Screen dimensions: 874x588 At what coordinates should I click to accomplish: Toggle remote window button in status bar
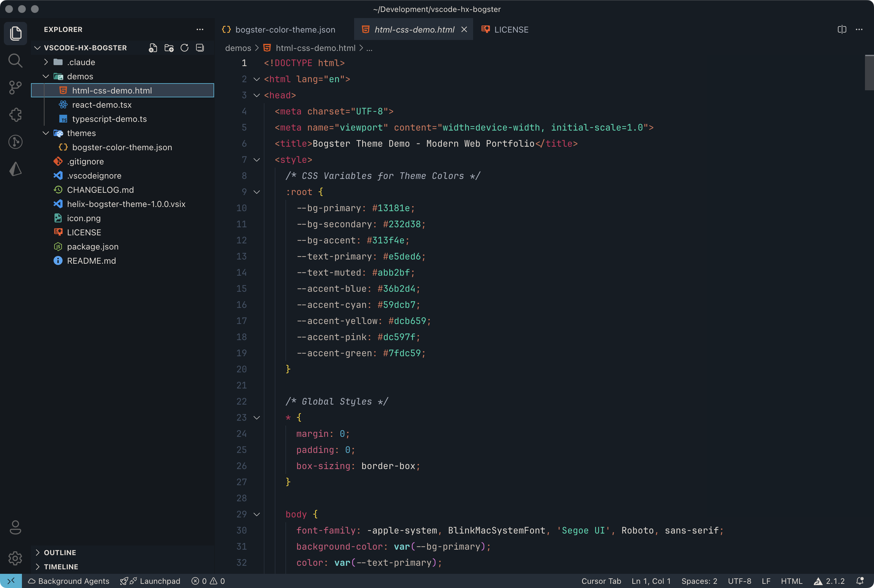pos(11,581)
